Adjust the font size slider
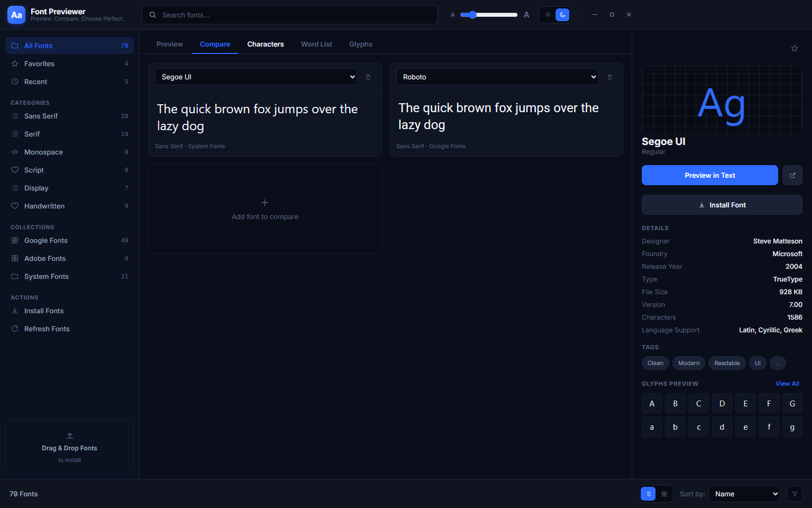This screenshot has height=508, width=812. [489, 15]
